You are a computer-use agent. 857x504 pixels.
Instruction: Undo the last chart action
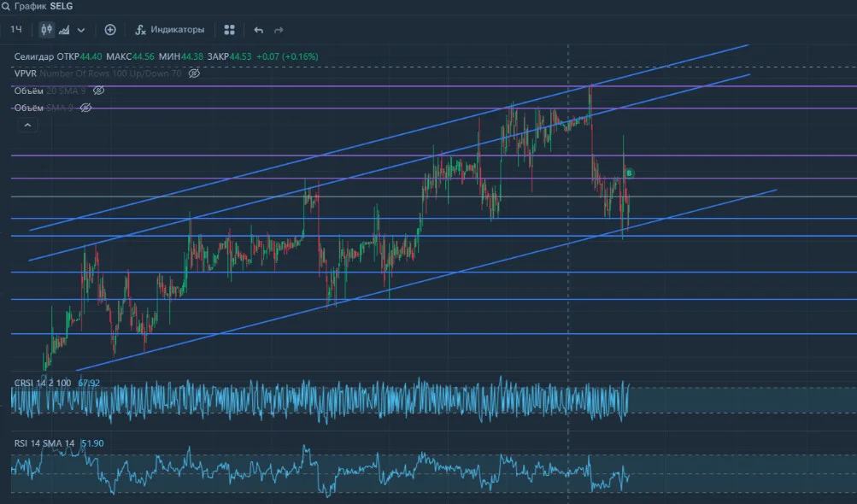[259, 30]
